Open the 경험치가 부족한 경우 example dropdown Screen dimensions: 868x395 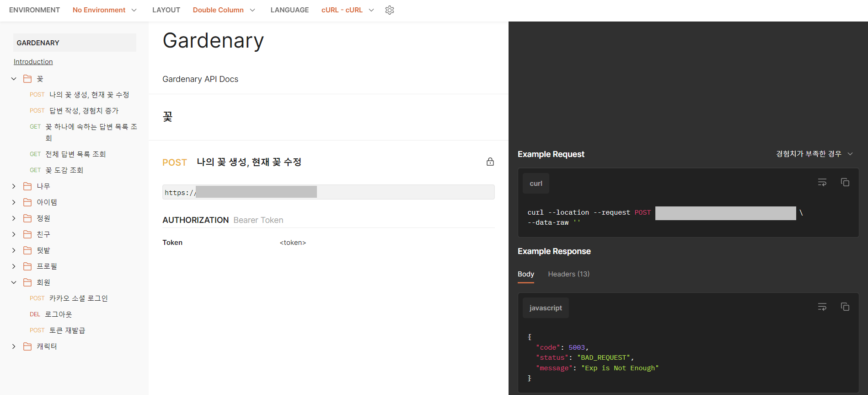814,154
